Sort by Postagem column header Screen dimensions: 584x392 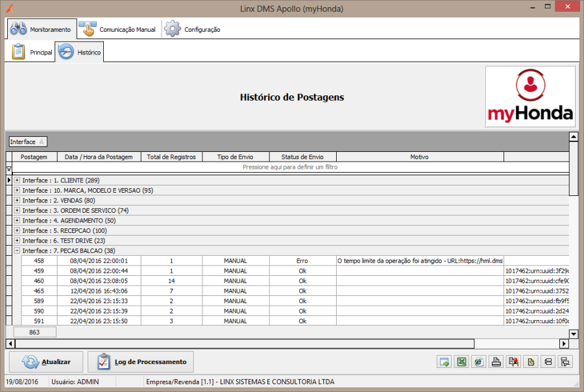[x=34, y=157]
